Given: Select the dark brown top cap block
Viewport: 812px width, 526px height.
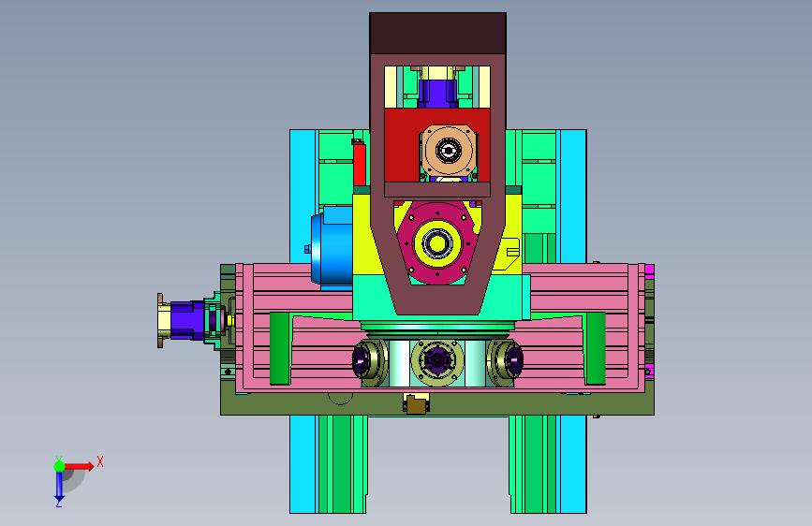Looking at the screenshot, I should click(x=437, y=33).
